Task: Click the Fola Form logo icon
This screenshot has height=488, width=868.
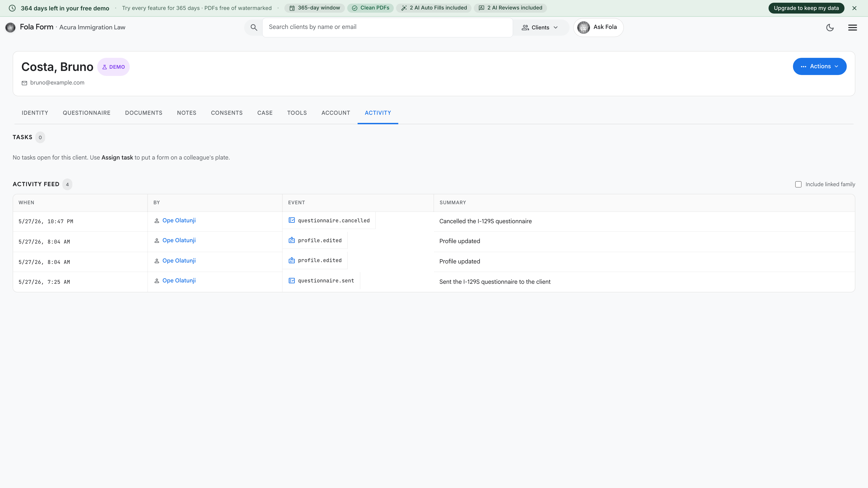Action: pos(10,27)
